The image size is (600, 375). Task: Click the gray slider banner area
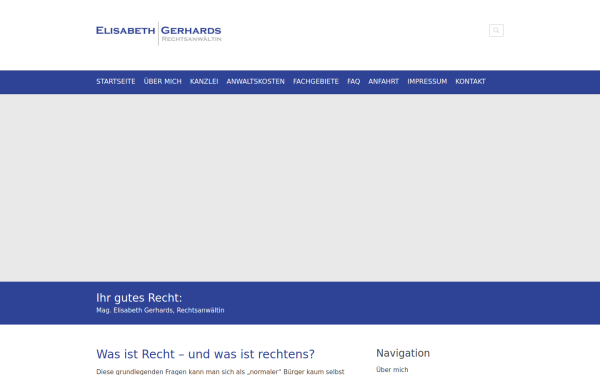(x=300, y=188)
